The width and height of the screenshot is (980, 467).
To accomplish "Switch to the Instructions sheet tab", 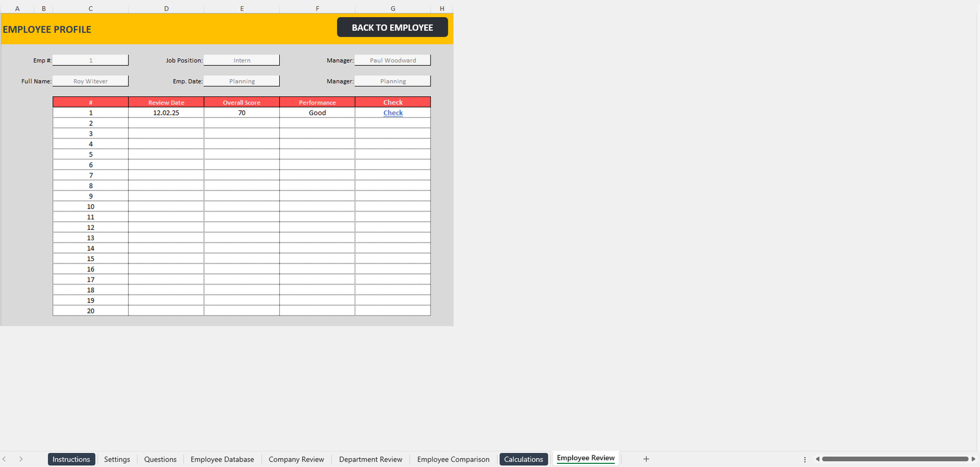I will (x=71, y=460).
